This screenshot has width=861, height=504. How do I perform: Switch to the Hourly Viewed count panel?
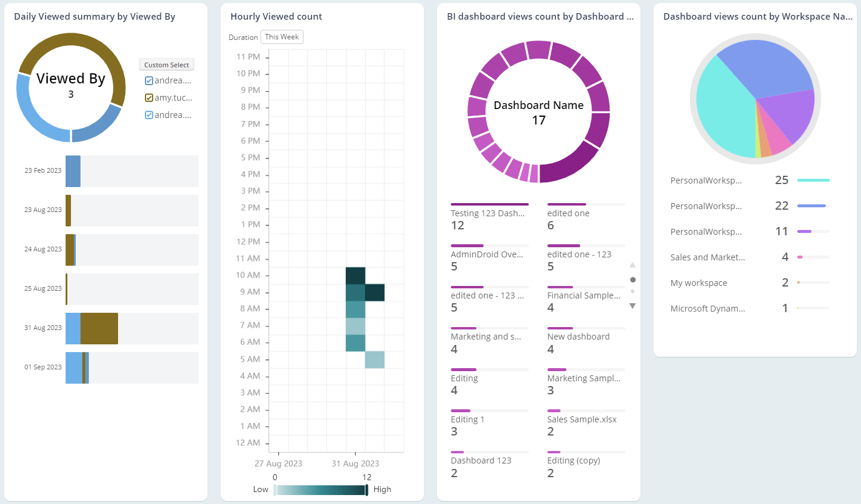tap(276, 16)
